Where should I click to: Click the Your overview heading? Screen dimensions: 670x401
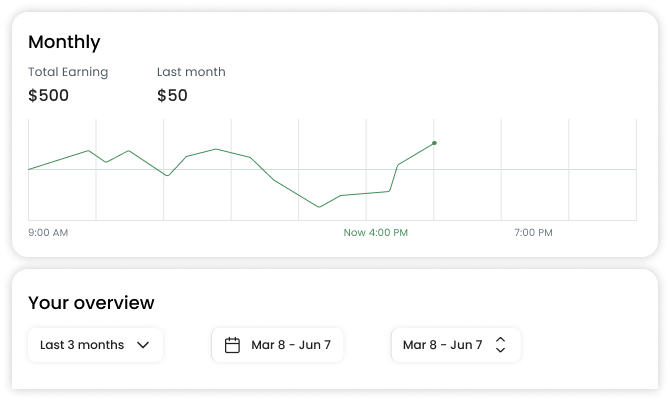pos(91,303)
